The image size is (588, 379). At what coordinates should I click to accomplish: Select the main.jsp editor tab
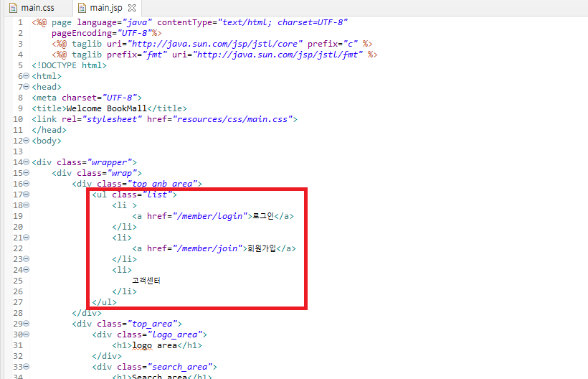click(106, 7)
